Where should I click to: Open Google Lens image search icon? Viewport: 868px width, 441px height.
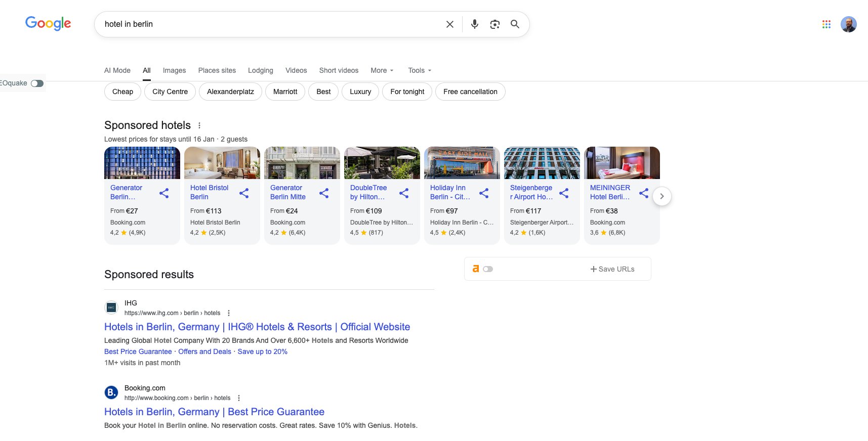494,24
